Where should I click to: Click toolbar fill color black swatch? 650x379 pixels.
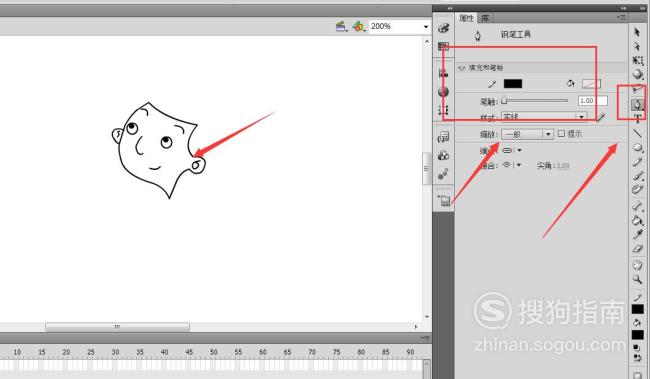pos(637,335)
